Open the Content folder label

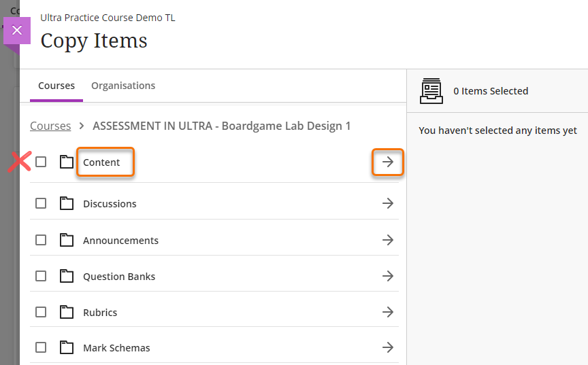[102, 162]
